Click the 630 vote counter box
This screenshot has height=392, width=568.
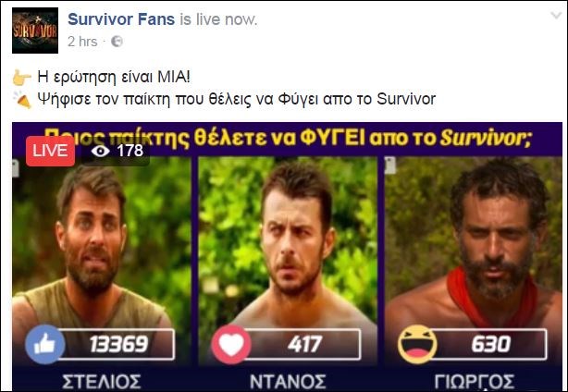[489, 344]
